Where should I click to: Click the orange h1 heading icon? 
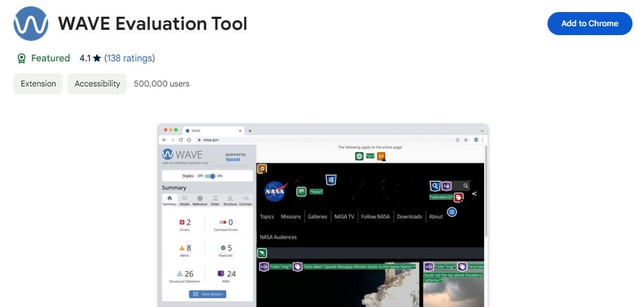point(381,156)
